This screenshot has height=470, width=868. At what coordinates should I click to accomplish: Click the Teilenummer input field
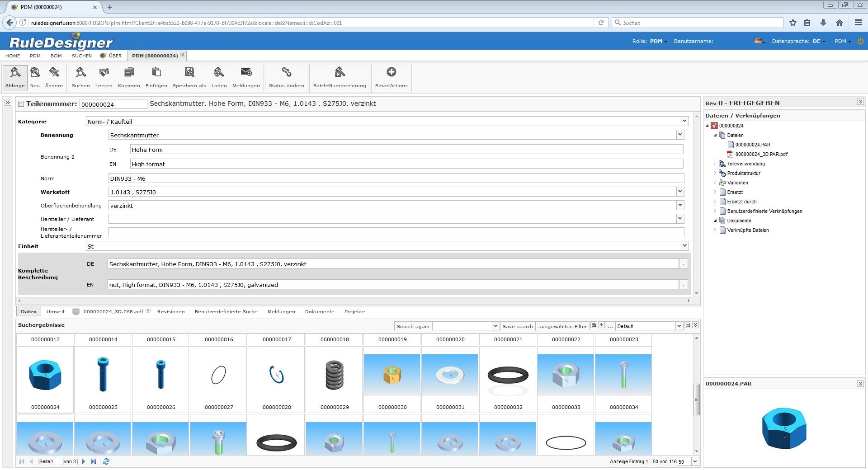pos(113,104)
